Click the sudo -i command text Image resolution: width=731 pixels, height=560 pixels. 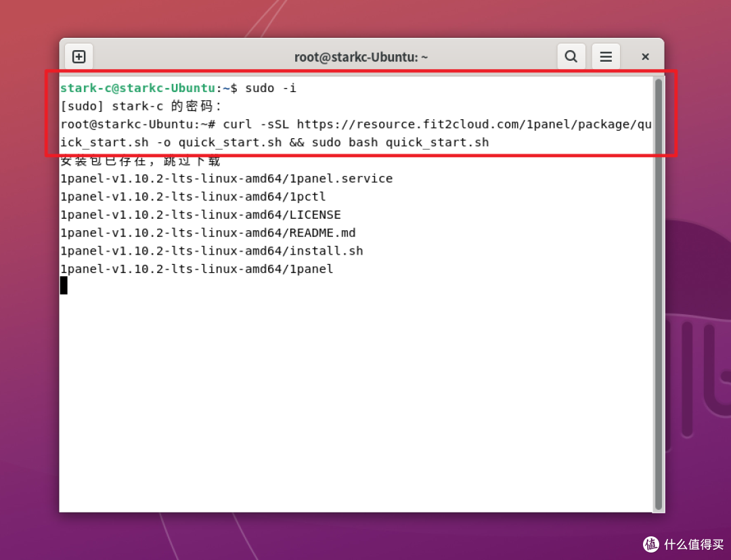pyautogui.click(x=270, y=87)
